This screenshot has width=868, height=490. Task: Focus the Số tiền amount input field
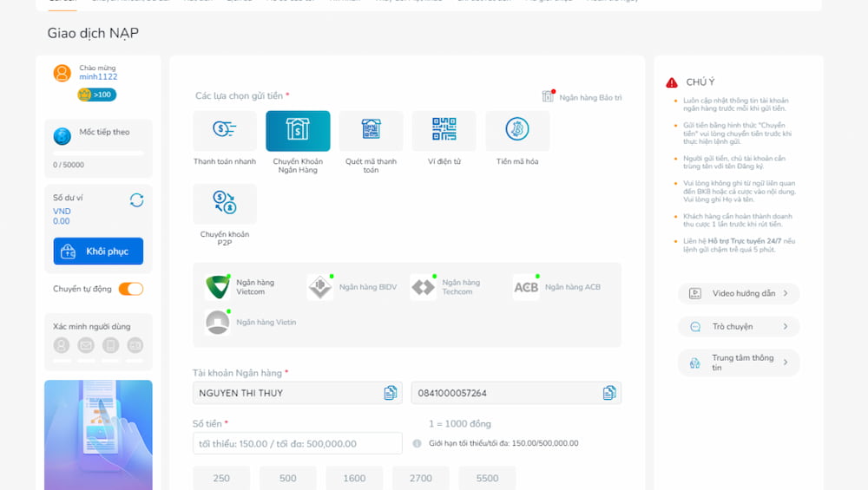[x=298, y=443]
